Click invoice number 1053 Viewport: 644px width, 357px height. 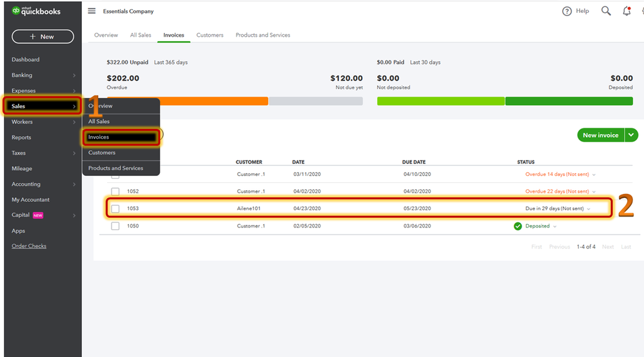point(133,208)
